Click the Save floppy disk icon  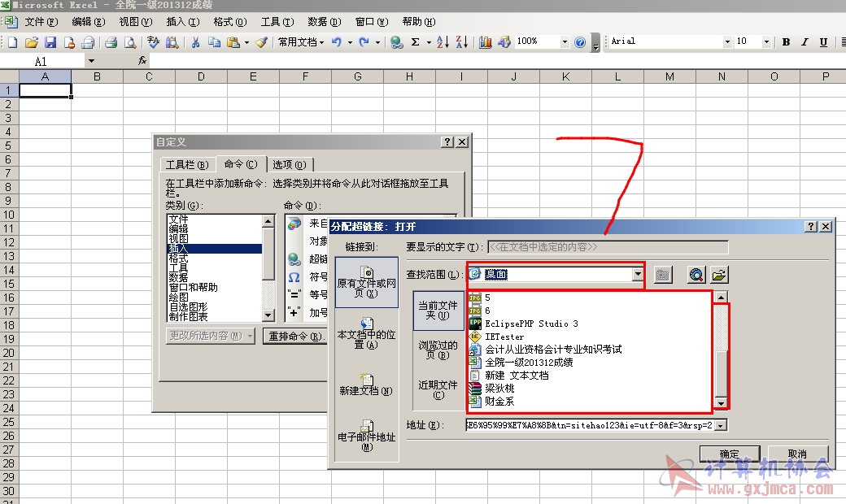pos(50,42)
